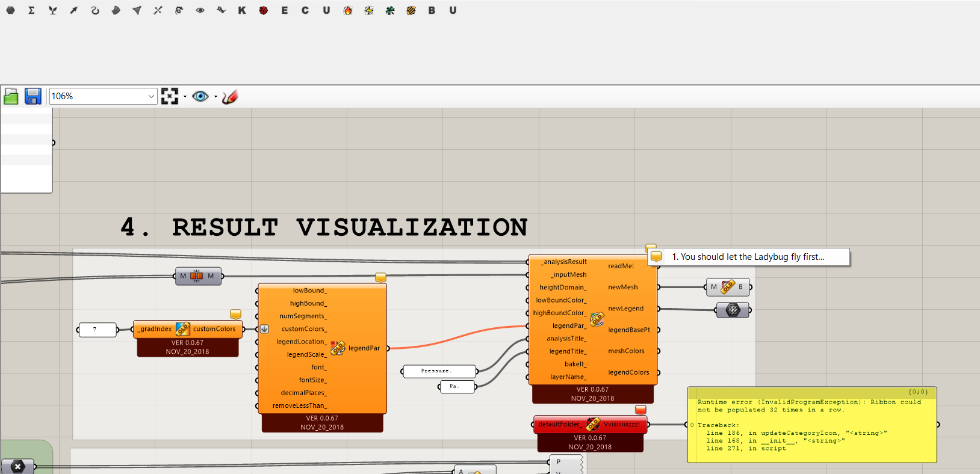Click the yellow runtime error panel
The image size is (980, 474).
[x=811, y=425]
